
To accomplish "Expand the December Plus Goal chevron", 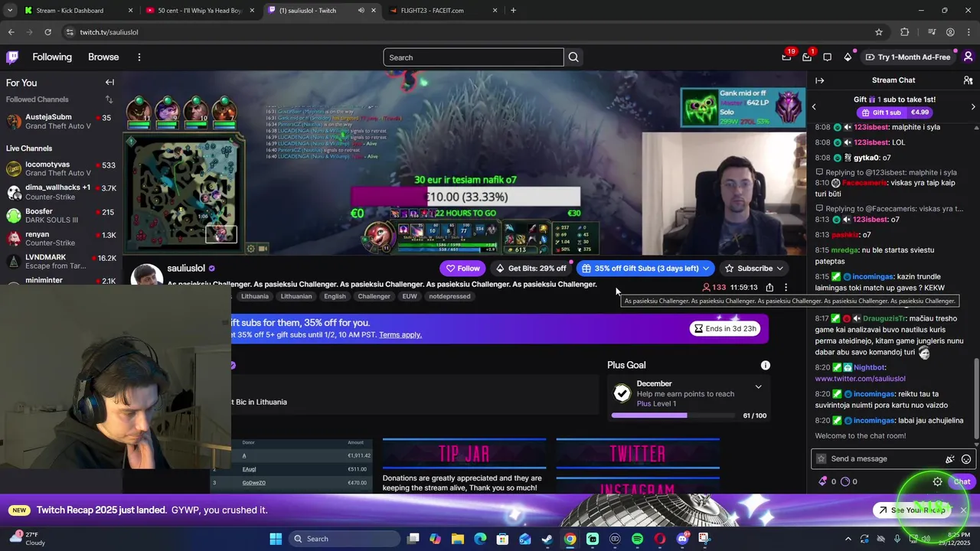I will pos(758,386).
